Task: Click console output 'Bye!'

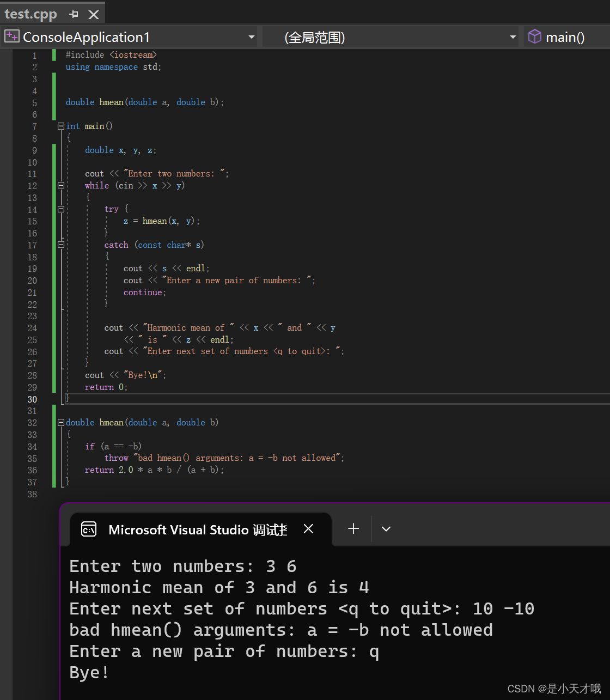Action: [89, 673]
